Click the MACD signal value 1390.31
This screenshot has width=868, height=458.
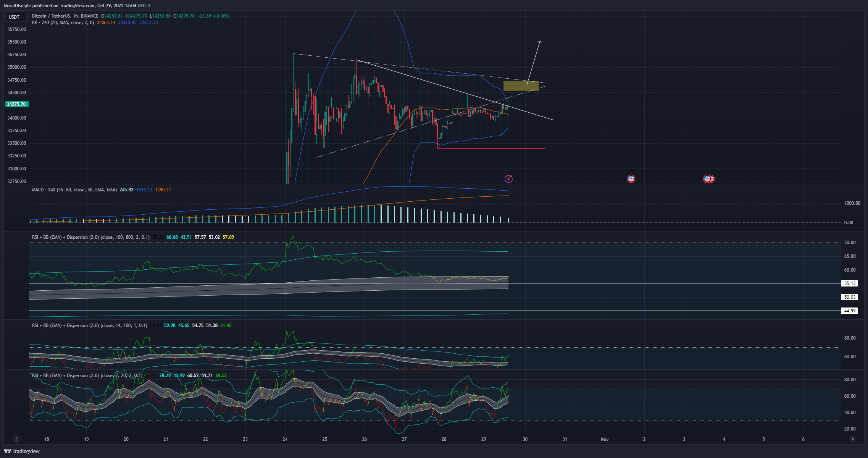coord(163,190)
